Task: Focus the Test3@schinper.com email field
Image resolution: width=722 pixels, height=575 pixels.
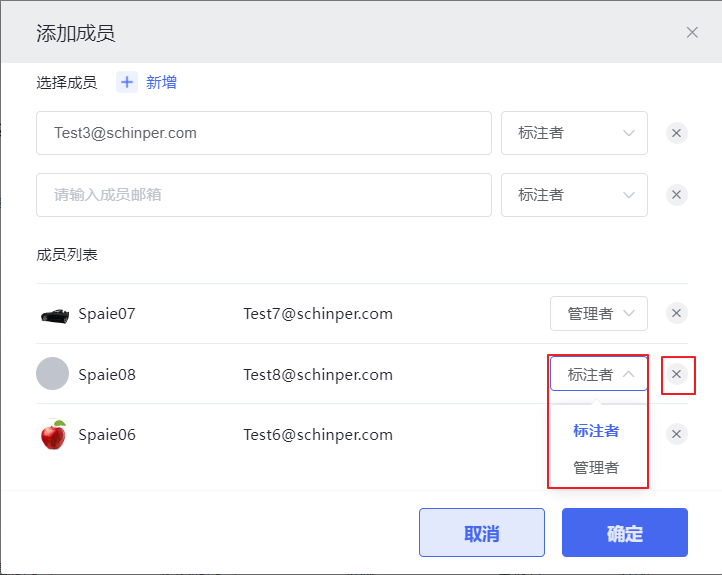Action: [x=264, y=133]
